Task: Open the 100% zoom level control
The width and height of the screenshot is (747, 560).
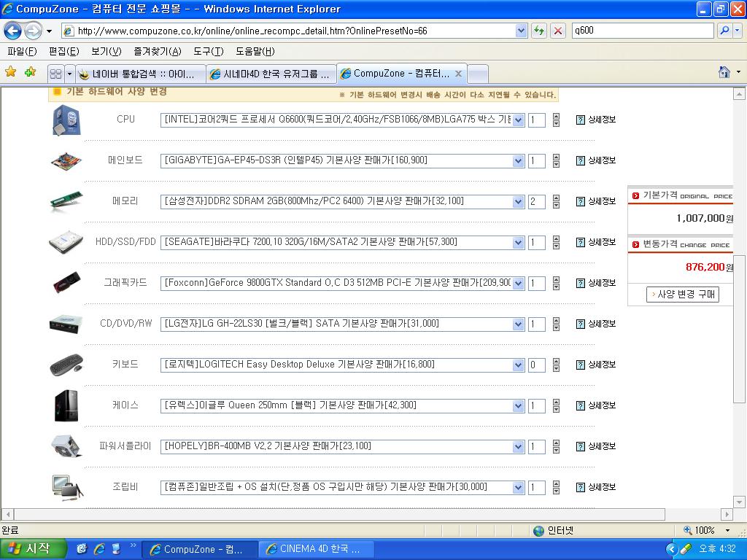Action: click(706, 530)
